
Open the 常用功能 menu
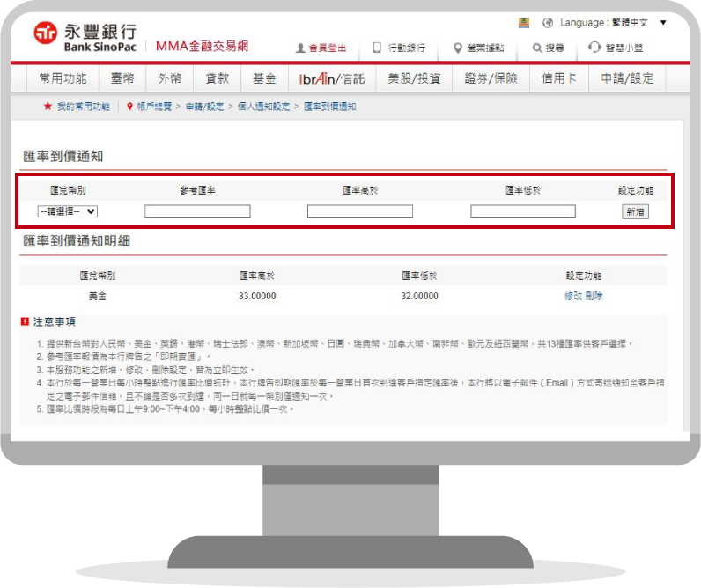pos(63,78)
